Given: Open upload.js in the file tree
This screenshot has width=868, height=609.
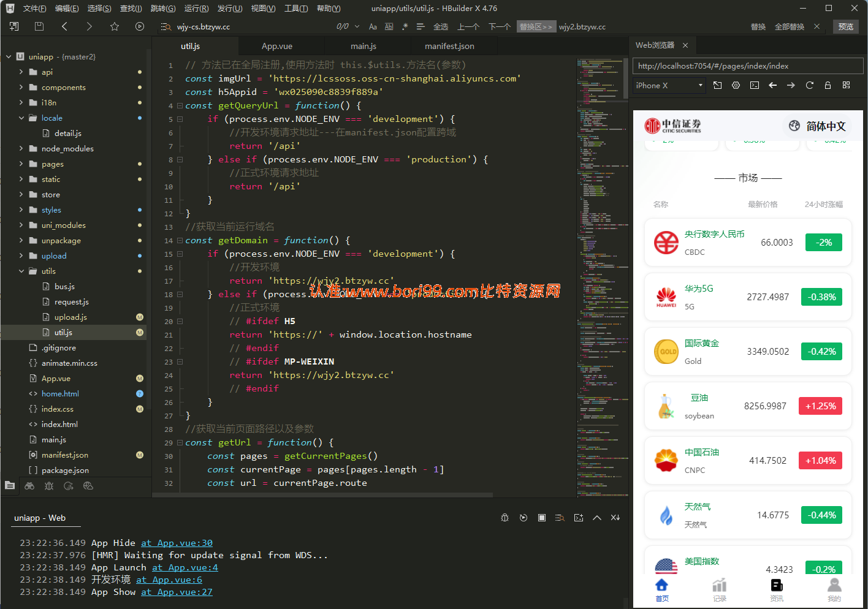Looking at the screenshot, I should [70, 317].
